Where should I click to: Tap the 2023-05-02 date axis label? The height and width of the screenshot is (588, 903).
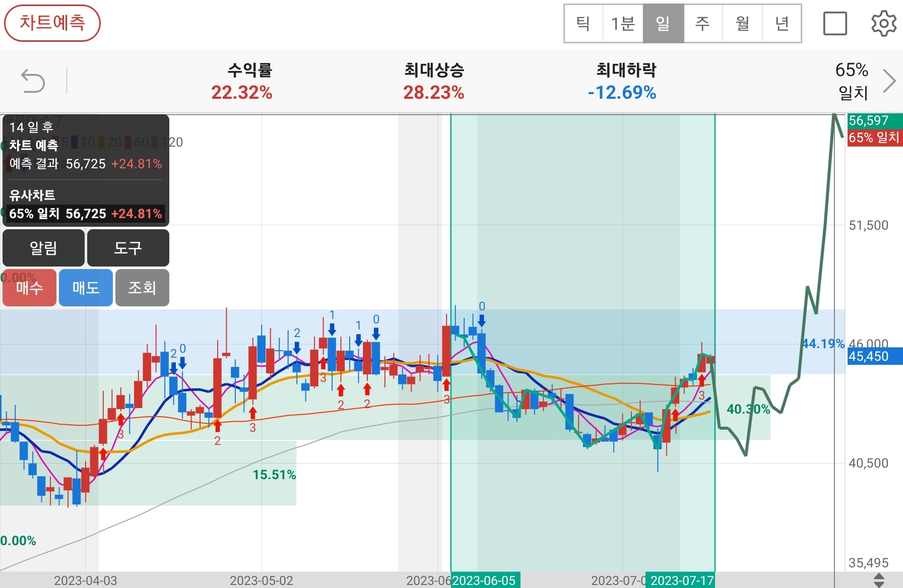tap(262, 580)
